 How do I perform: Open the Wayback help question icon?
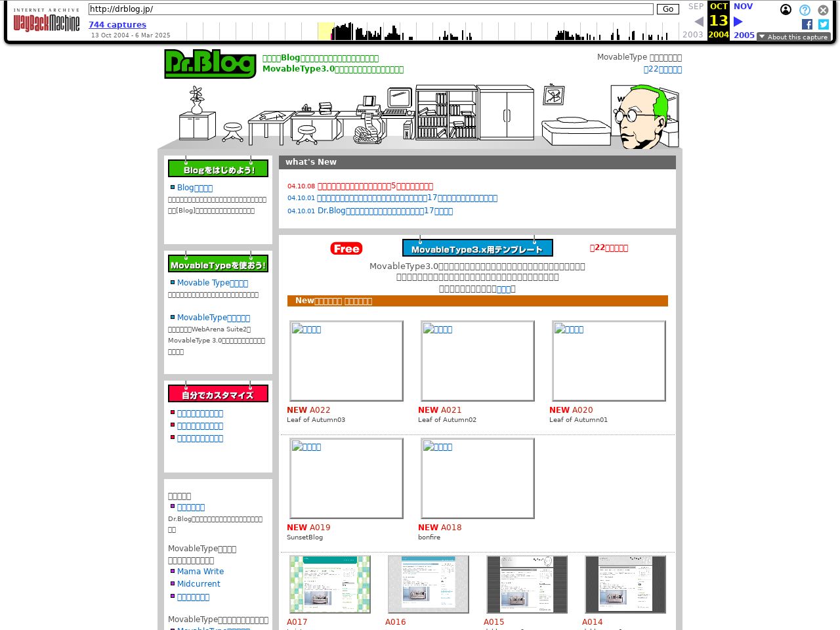pyautogui.click(x=805, y=10)
